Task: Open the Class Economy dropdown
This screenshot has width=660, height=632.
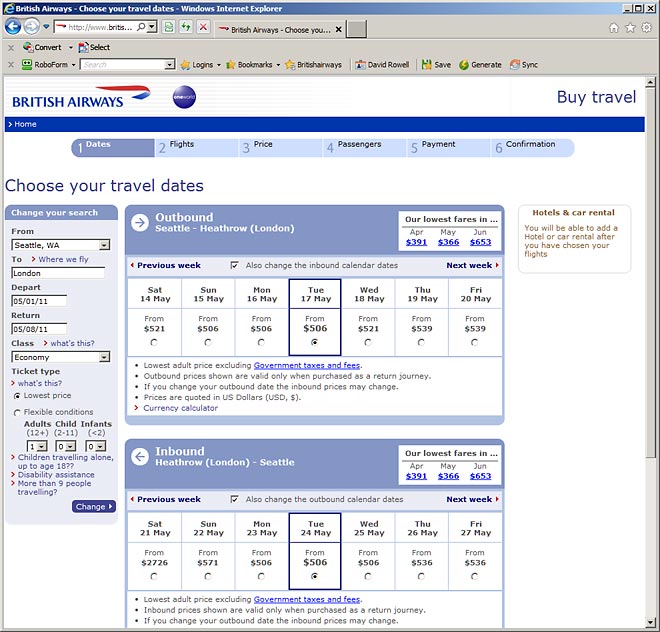Action: (x=104, y=357)
